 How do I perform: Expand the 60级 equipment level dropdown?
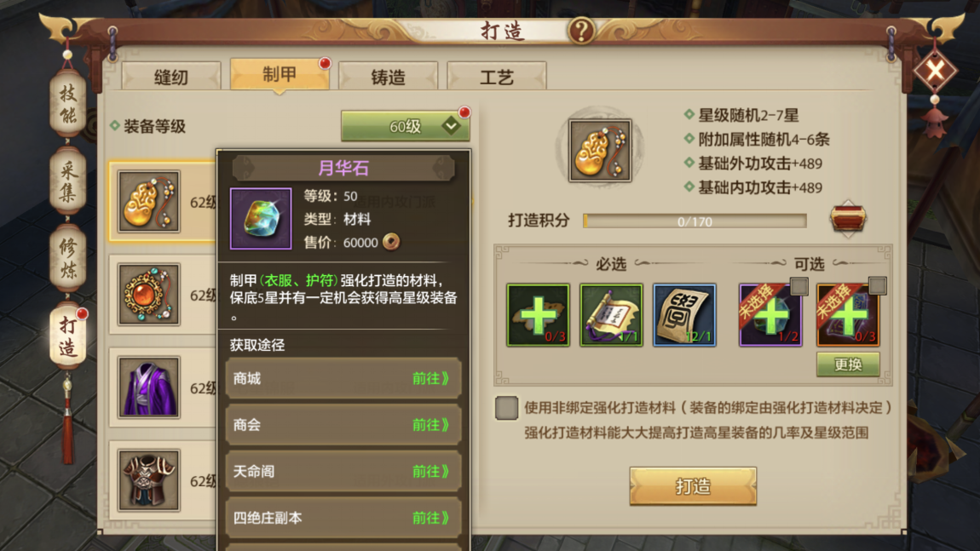pyautogui.click(x=406, y=126)
